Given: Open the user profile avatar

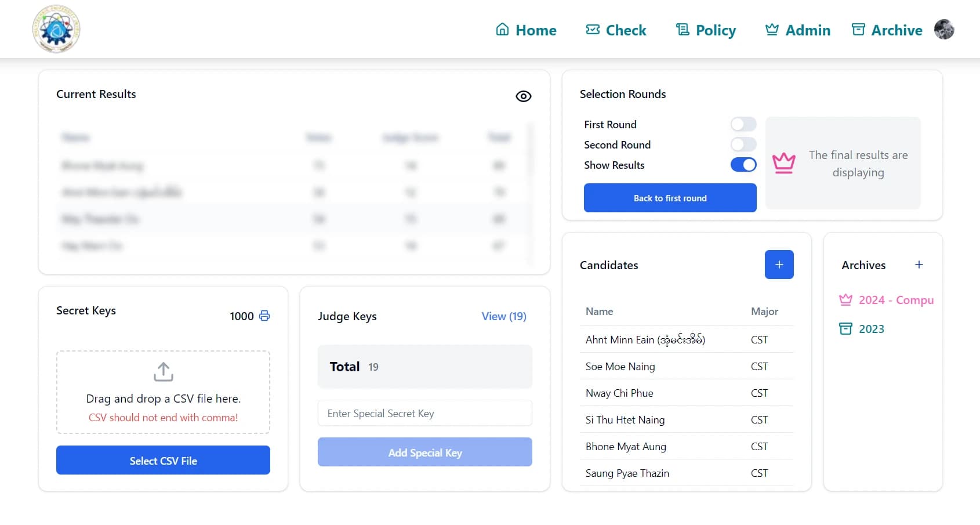Looking at the screenshot, I should point(943,30).
